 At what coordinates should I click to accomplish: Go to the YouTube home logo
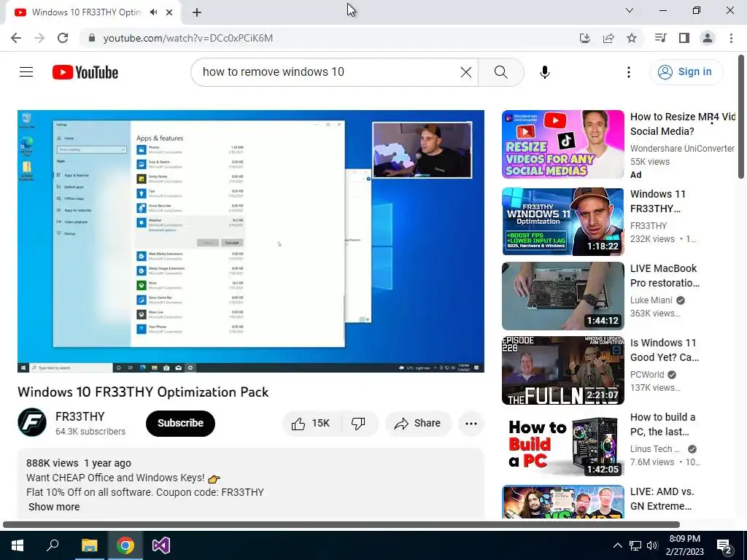85,72
